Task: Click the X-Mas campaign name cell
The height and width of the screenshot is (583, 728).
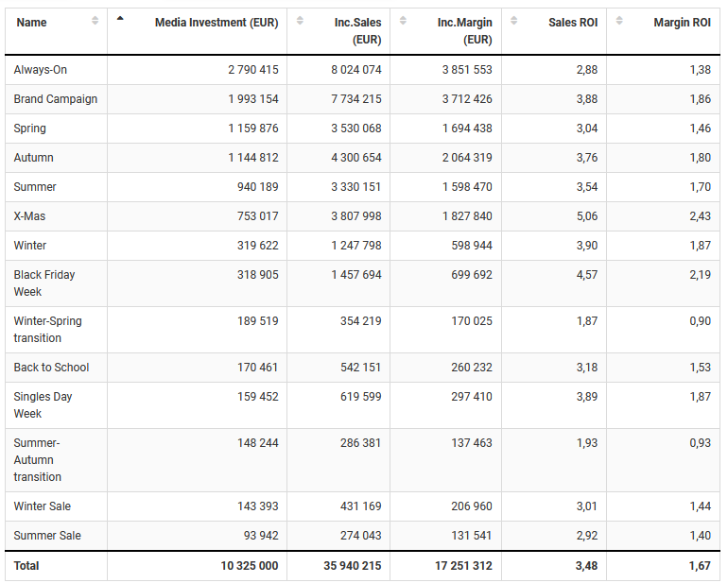Action: pos(29,216)
